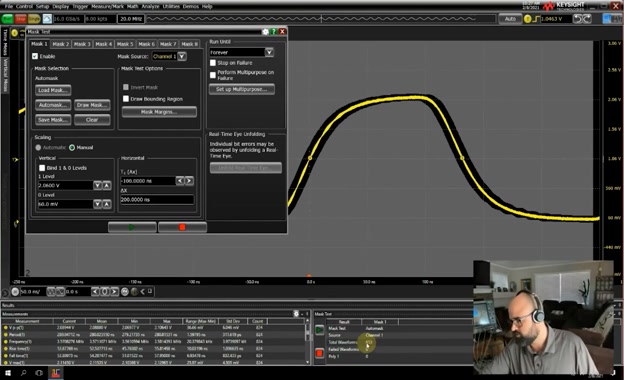This screenshot has width=624, height=380.
Task: Start mask test with green play button in dialog
Action: pos(132,227)
